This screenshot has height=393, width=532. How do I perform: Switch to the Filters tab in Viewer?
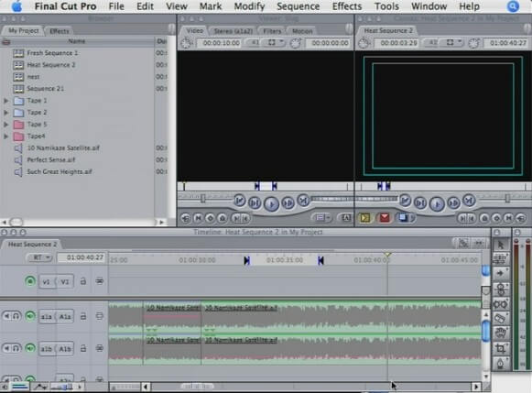coord(272,31)
